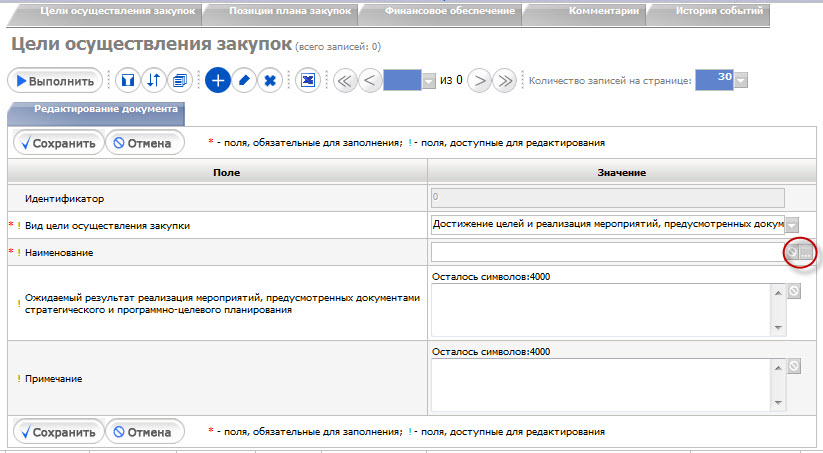Go to the last page arrow
The width and height of the screenshot is (823, 453).
504,81
